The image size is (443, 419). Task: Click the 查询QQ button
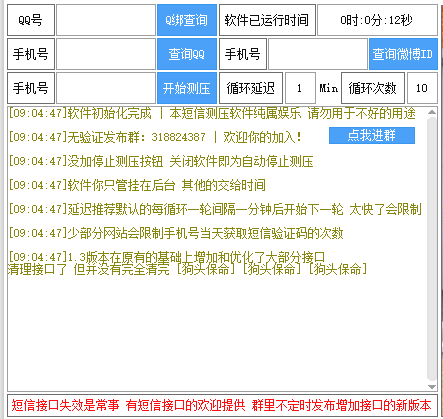187,54
